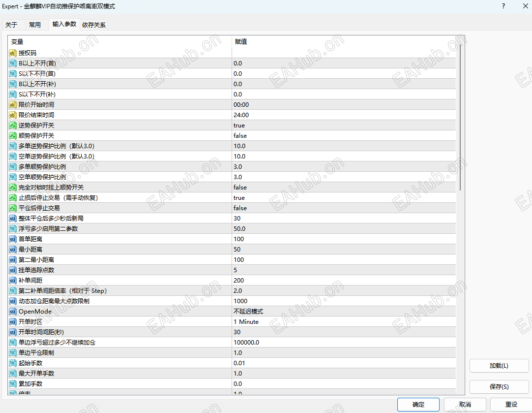Viewport: 532px width, 413px height.
Task: Click the 限价结束时间 value 24:00
Action: coord(241,115)
